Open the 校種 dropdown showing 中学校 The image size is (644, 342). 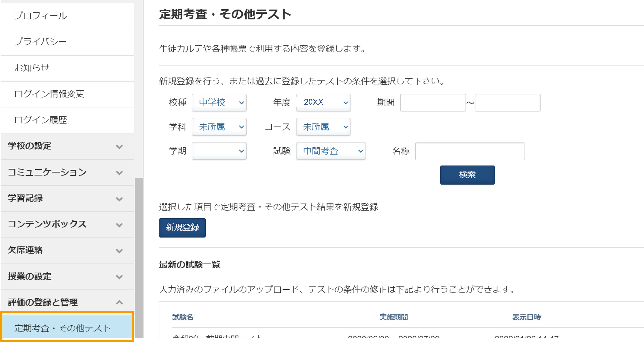[219, 103]
